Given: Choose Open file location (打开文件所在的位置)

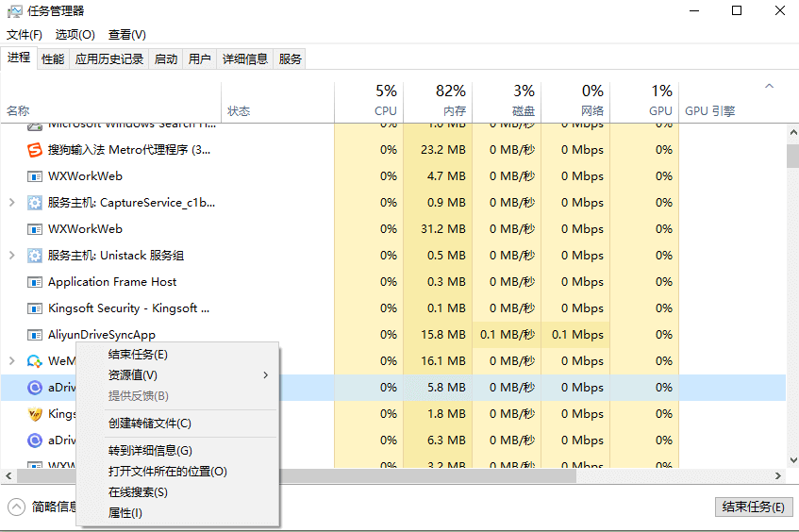Looking at the screenshot, I should (177, 472).
